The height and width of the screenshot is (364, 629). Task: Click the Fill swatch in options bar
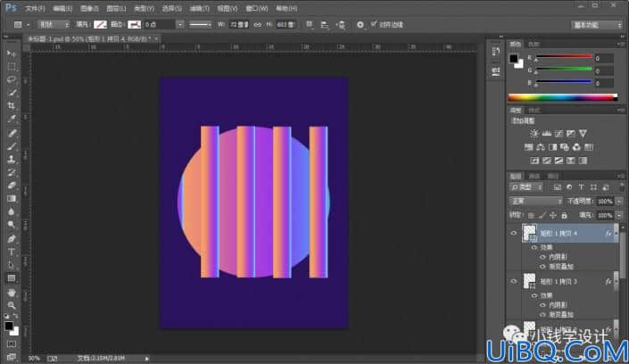coord(100,24)
